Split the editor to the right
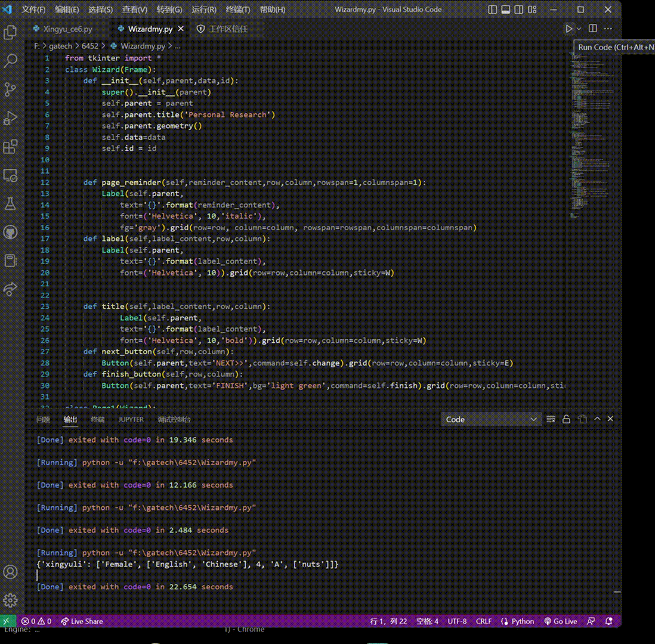The width and height of the screenshot is (655, 644). [x=592, y=29]
